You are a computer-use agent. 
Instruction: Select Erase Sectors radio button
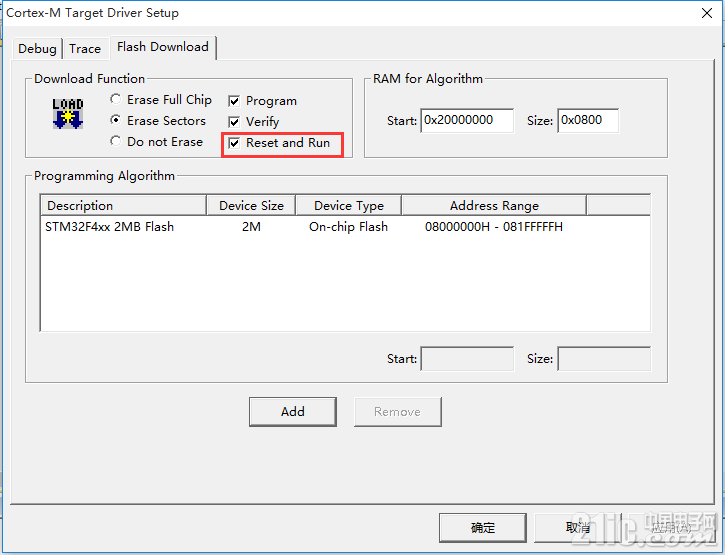pyautogui.click(x=116, y=120)
